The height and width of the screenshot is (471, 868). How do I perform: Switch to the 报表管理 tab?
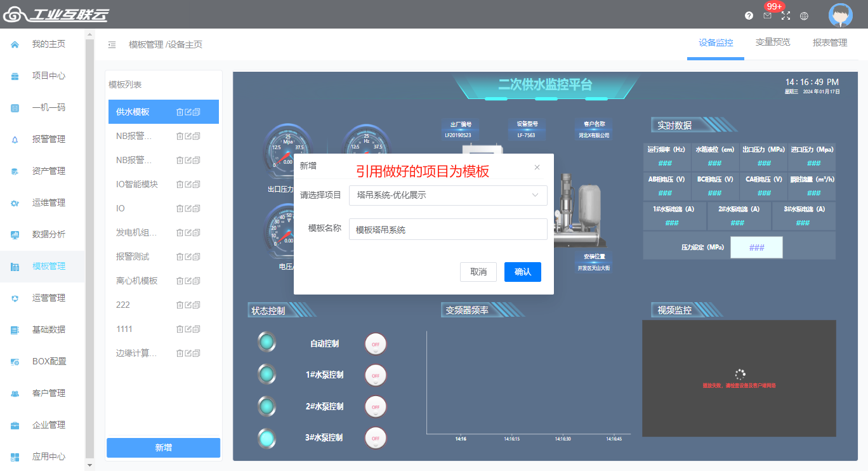tap(830, 43)
